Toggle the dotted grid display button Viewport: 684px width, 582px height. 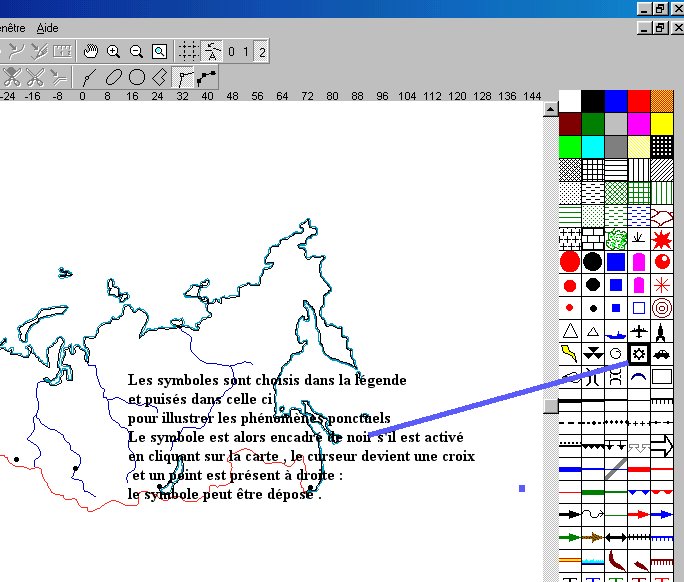[188, 51]
